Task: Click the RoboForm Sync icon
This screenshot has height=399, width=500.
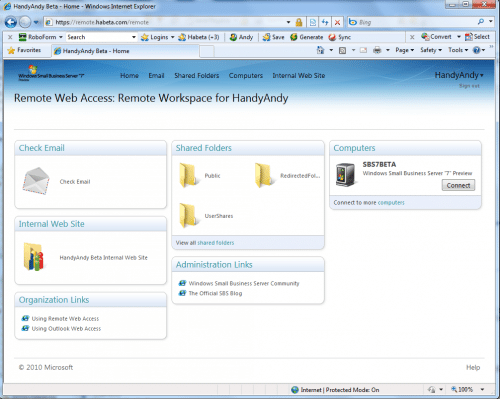Action: 332,37
